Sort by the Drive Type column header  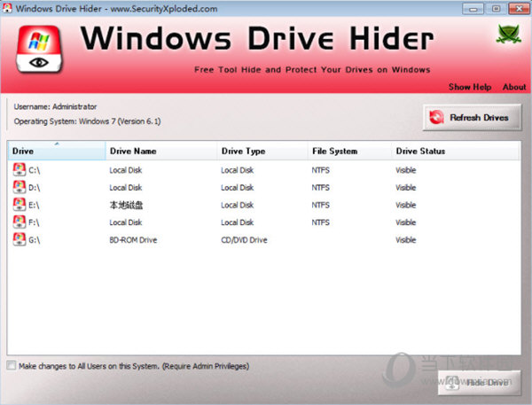[262, 151]
